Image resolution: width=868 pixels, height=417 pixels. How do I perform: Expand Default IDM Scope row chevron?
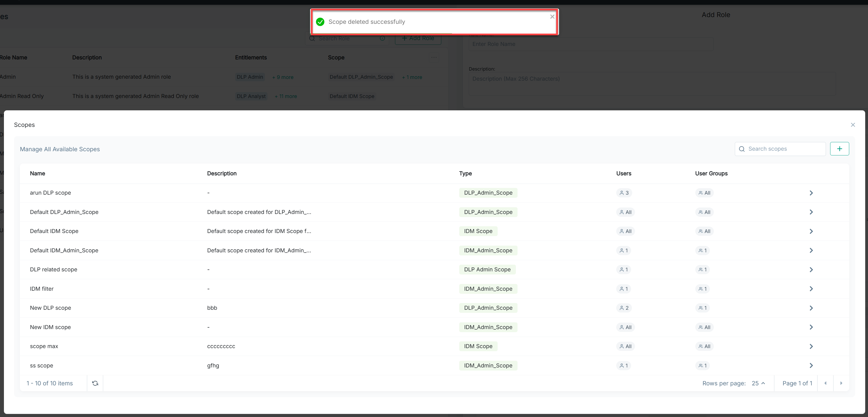click(811, 231)
